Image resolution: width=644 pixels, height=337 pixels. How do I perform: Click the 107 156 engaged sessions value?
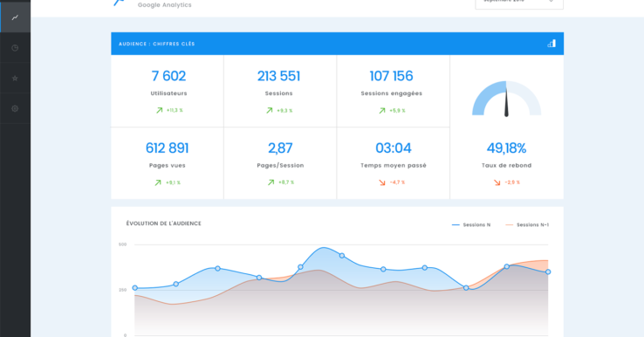point(391,76)
